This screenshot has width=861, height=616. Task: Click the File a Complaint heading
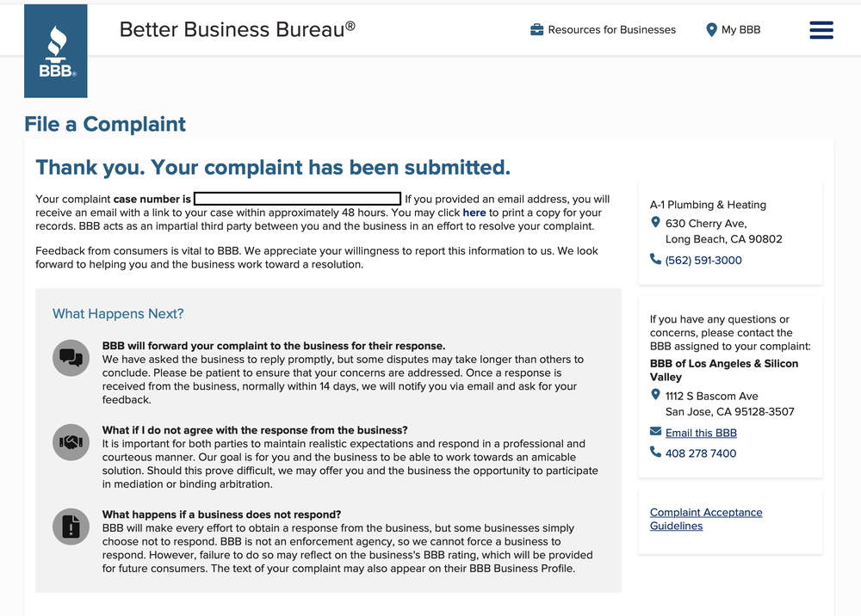(x=105, y=125)
